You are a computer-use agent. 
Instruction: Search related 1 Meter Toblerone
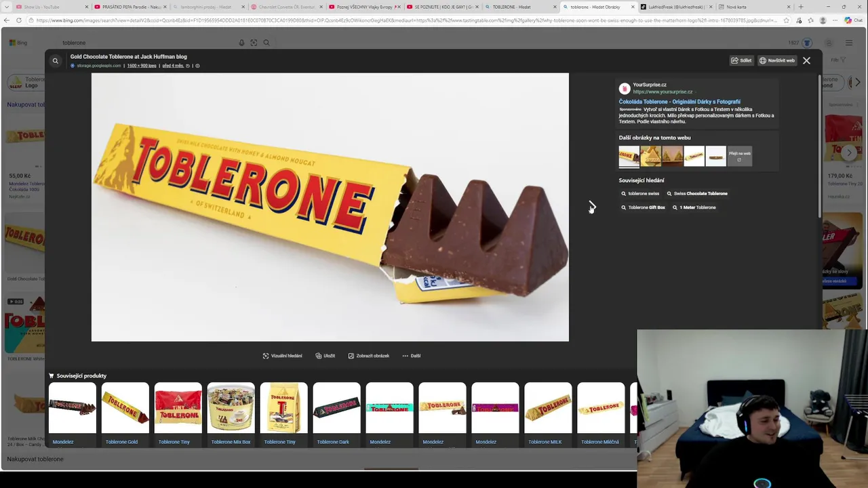(x=694, y=207)
